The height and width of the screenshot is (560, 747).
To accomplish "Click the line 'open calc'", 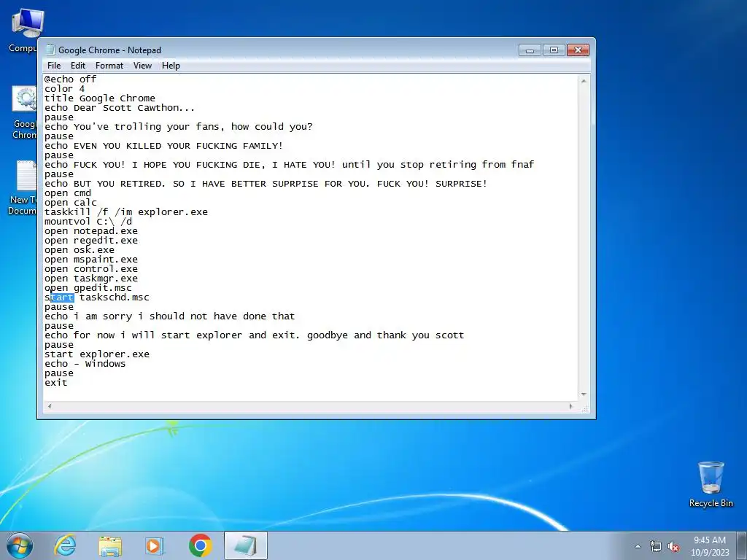I will pos(71,203).
